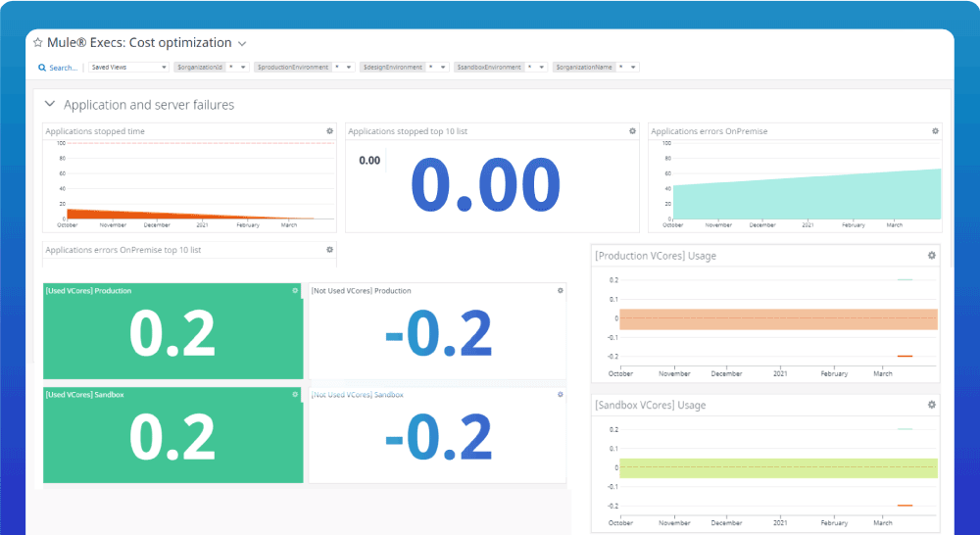
Task: Click gear on Not Used VCores Sandbox widget
Action: [561, 395]
